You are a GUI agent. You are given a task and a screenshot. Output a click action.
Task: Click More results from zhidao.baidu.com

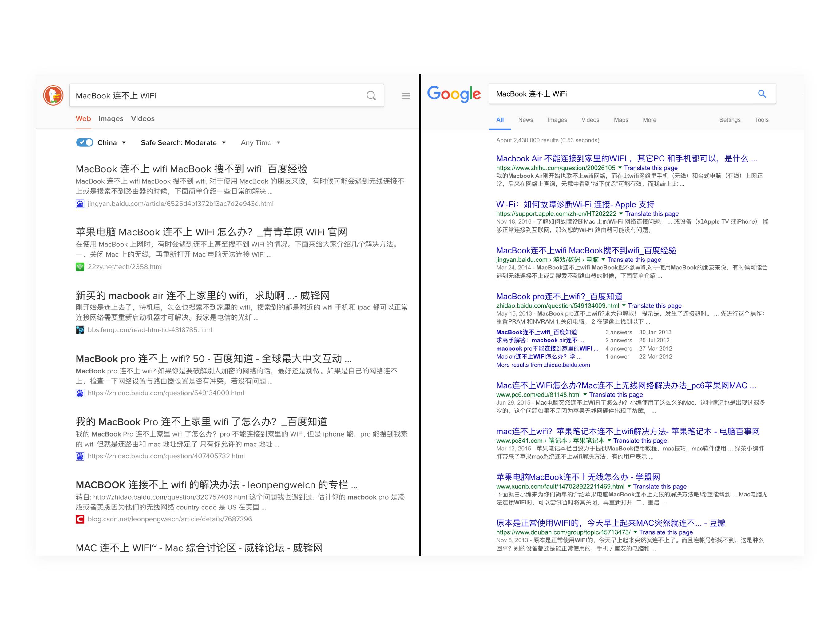(543, 365)
